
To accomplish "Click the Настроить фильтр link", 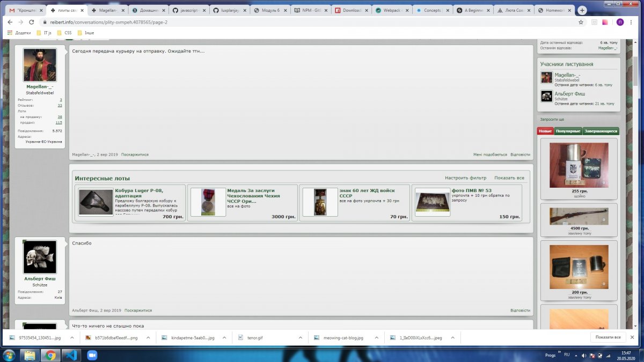I will (465, 178).
